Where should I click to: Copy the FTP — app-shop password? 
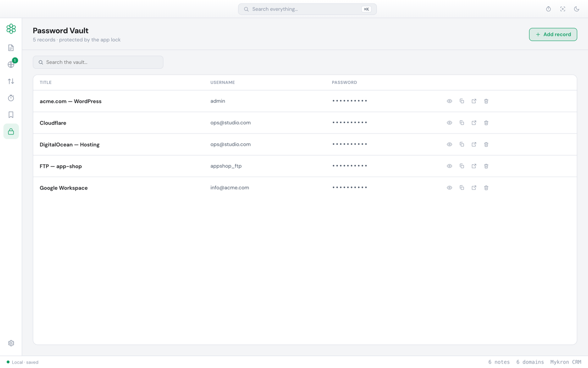click(x=462, y=166)
